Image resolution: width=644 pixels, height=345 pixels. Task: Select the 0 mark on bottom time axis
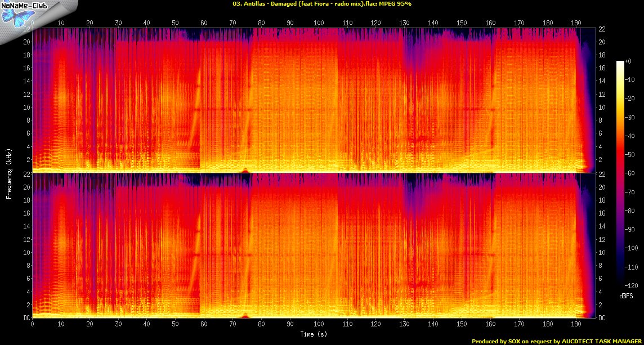point(33,325)
